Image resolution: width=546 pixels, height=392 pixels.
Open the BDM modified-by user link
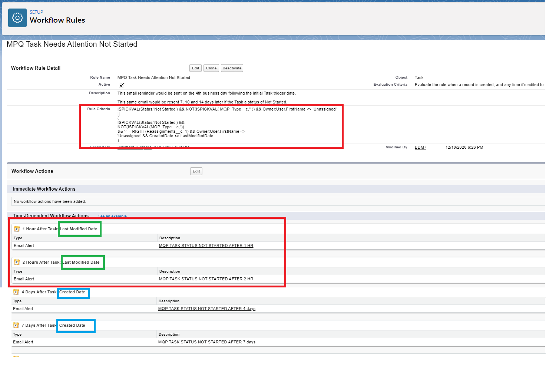420,147
